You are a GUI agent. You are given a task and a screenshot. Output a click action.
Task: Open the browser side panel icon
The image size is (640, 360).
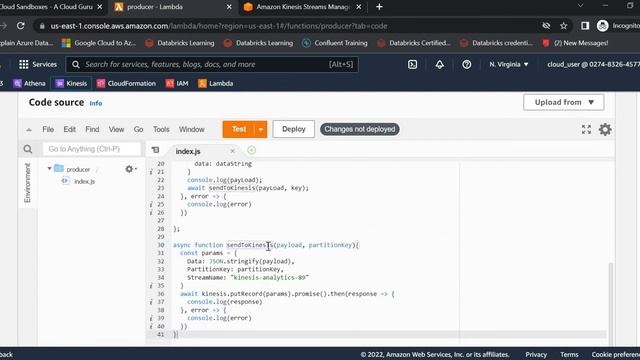coord(585,26)
